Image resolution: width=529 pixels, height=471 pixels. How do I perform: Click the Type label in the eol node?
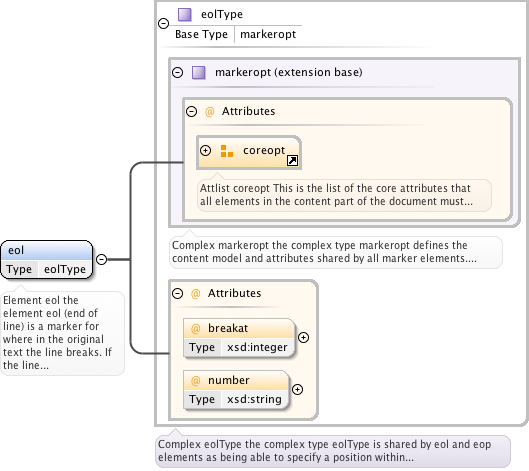tap(19, 269)
